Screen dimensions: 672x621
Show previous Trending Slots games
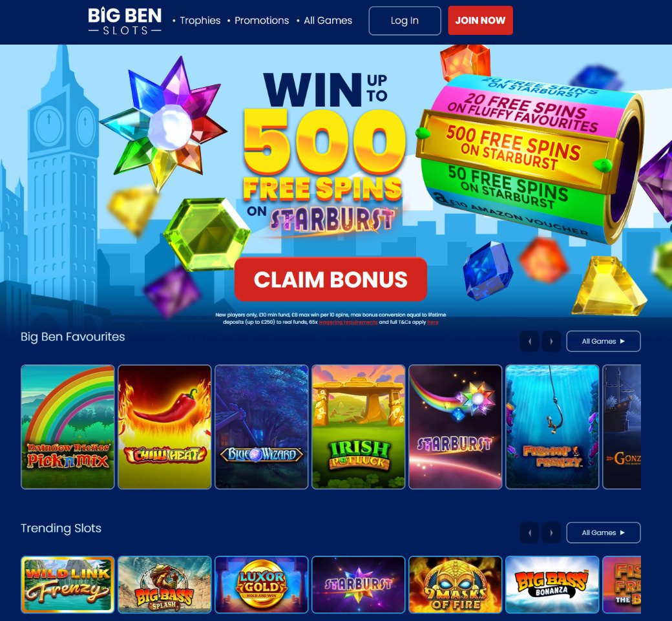tap(530, 532)
